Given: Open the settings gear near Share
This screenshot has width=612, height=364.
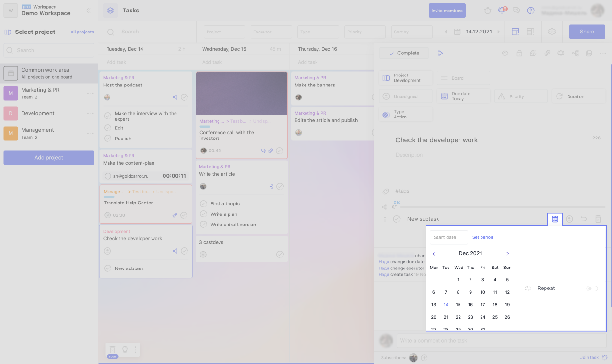Looking at the screenshot, I should pyautogui.click(x=552, y=32).
